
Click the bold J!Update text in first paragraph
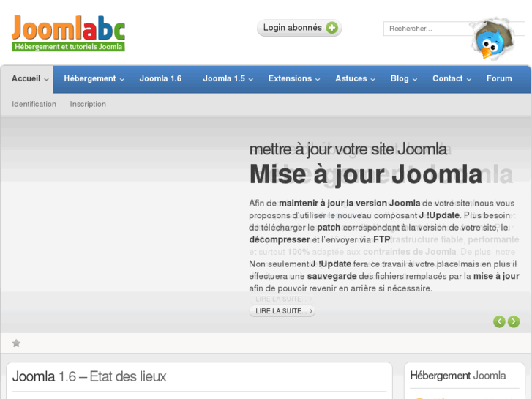point(439,215)
